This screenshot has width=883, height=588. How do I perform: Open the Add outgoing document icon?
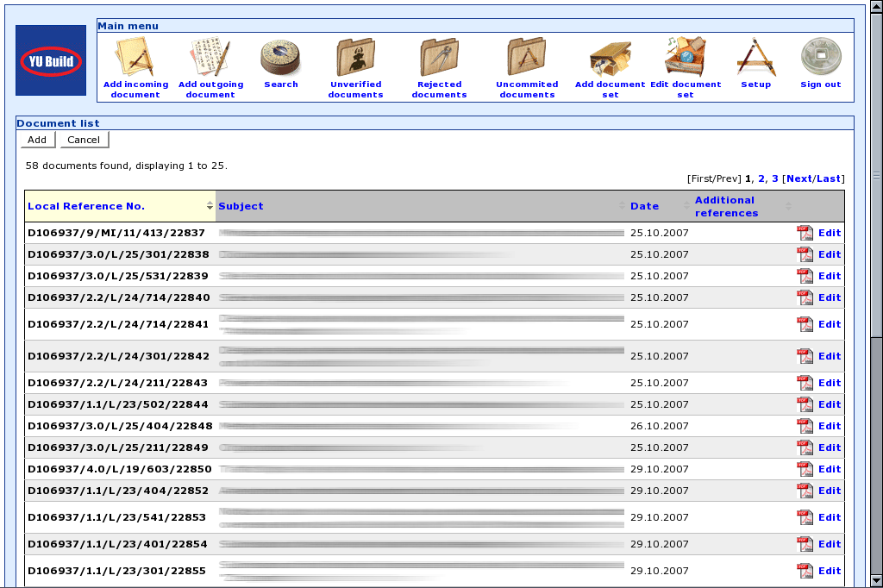[210, 58]
